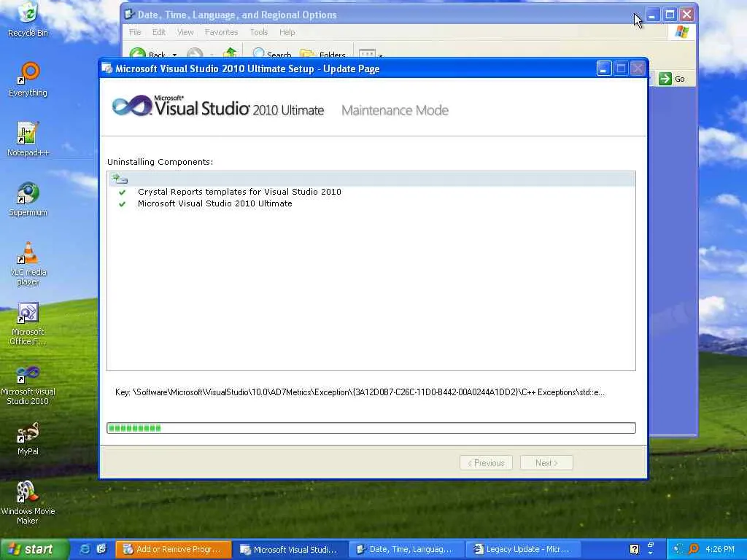This screenshot has width=747, height=560.
Task: Open the Back button dropdown arrow
Action: coord(174,55)
